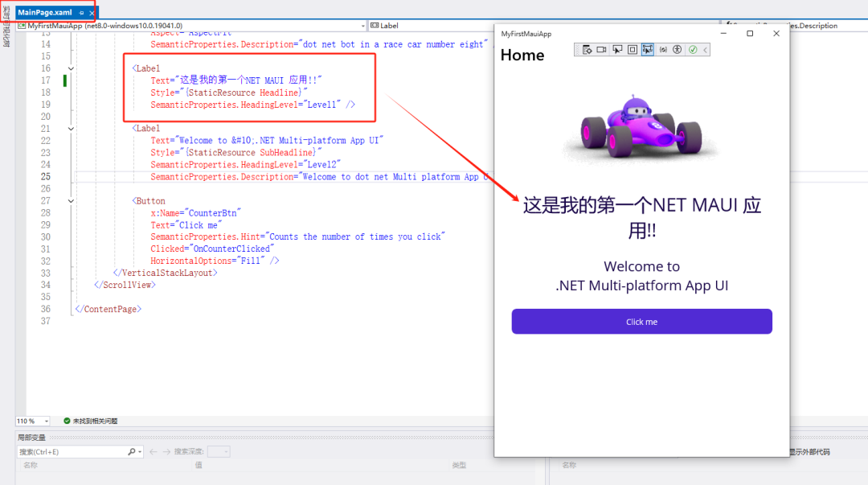Click line number 25 in the gutter
The width and height of the screenshot is (868, 485).
pos(45,177)
